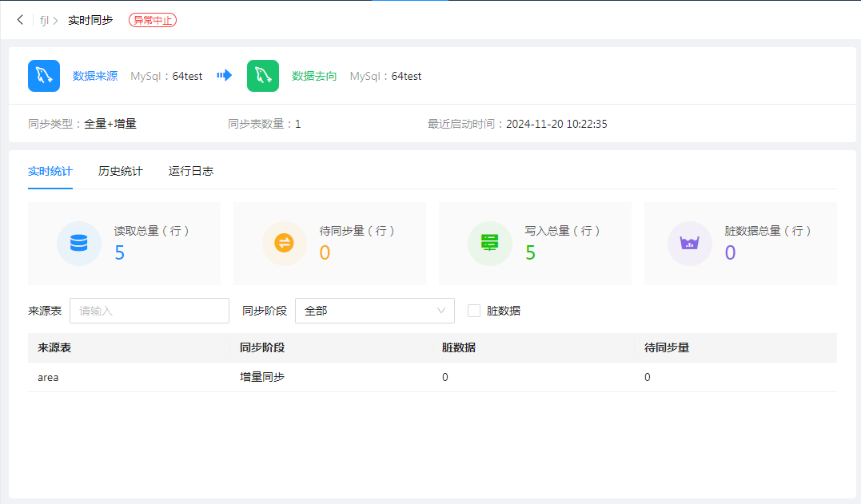Viewport: 861px width, 504px height.
Task: Click the orange pending sync icon
Action: point(284,243)
